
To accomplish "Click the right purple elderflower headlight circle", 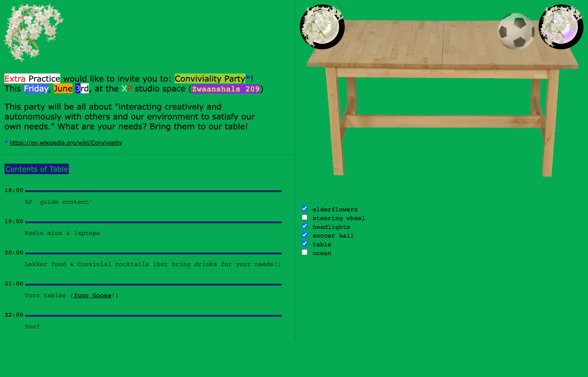I will (x=561, y=27).
